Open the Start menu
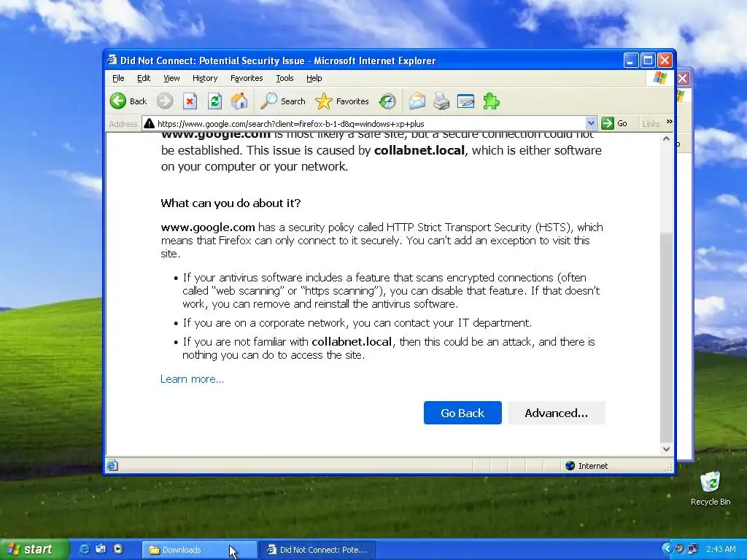The image size is (747, 560). 34,549
